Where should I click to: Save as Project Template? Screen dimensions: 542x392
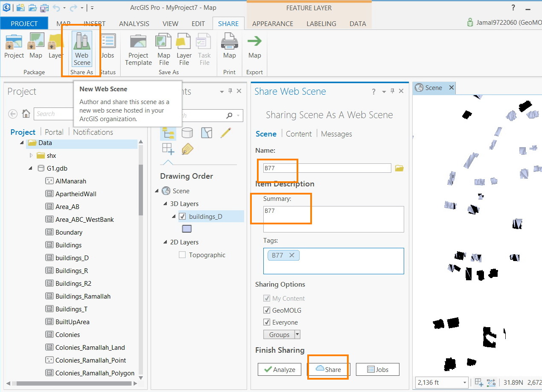point(138,49)
